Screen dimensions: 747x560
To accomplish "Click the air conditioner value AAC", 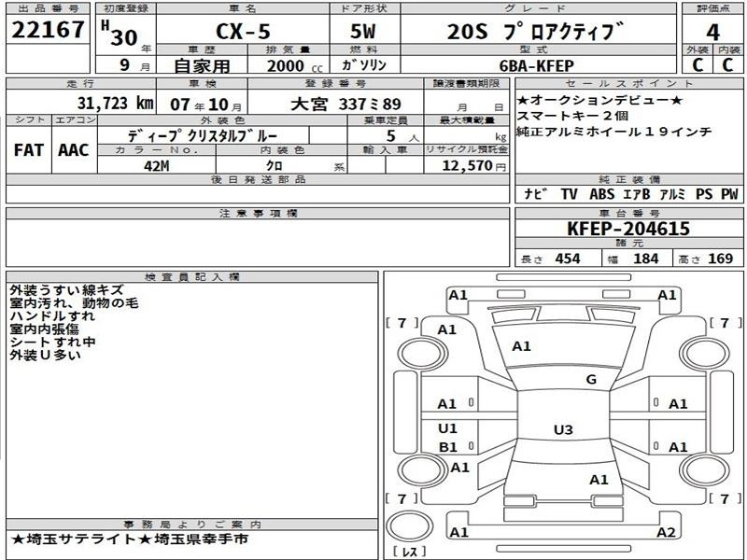I will [74, 150].
